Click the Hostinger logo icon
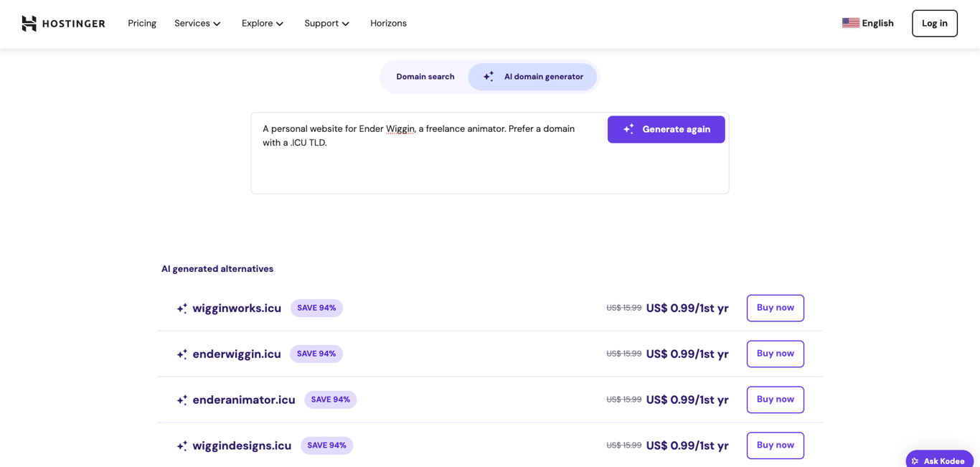The height and width of the screenshot is (467, 980). (x=29, y=23)
